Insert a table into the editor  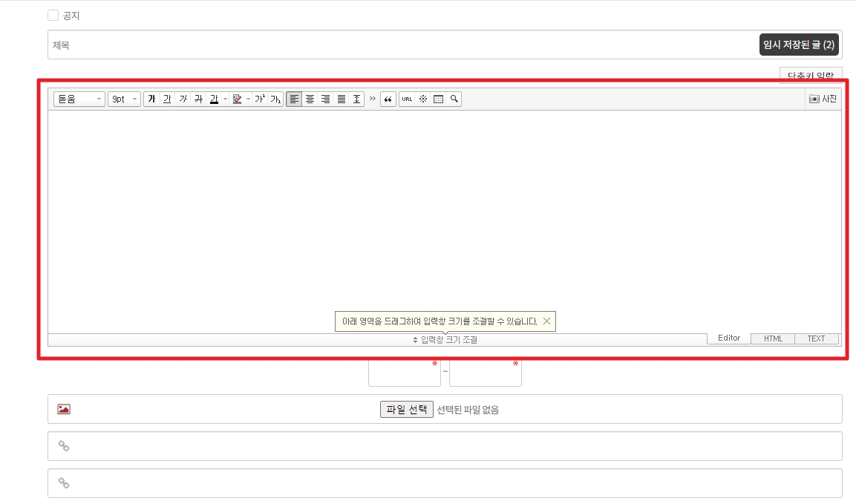(x=438, y=99)
